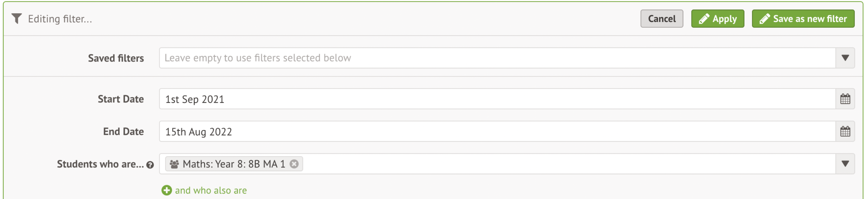Viewport: 868px width, 199px height.
Task: Open the End Date calendar picker
Action: pyautogui.click(x=845, y=131)
